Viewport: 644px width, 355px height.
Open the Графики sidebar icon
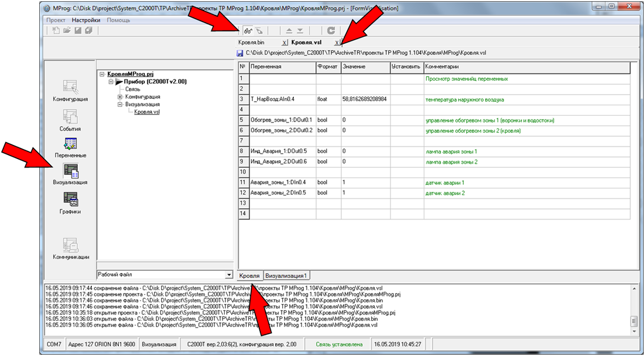click(x=70, y=200)
